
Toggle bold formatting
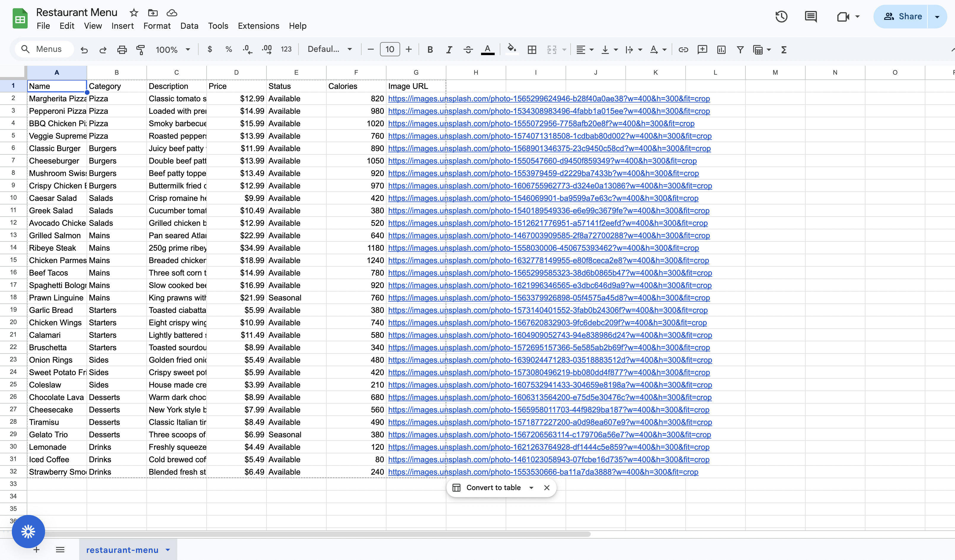[x=430, y=50]
